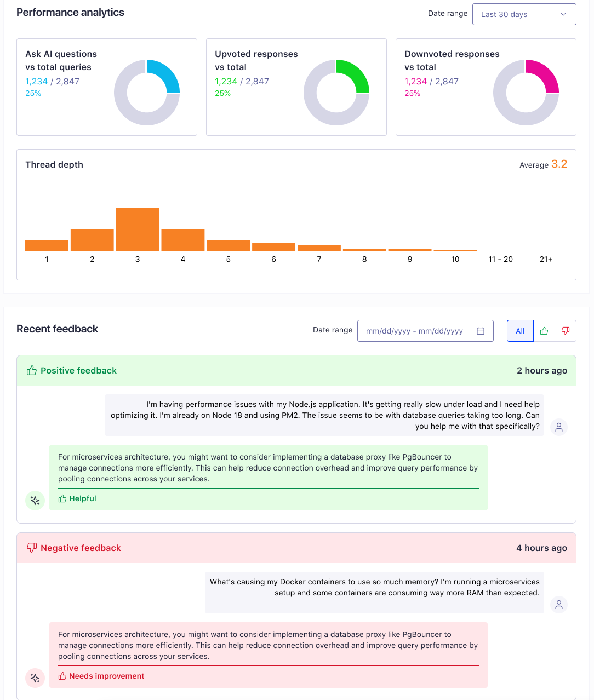Click the thumbs-down icon in the Negative feedback header
Screen dimensions: 594x700
[x=31, y=548]
